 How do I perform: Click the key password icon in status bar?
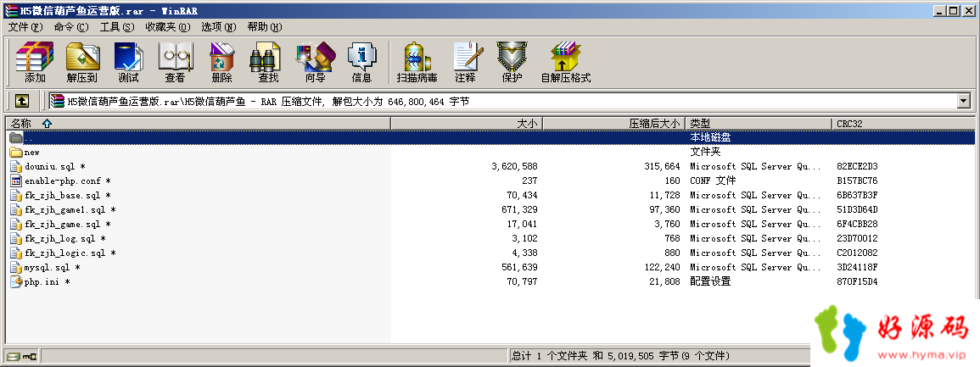30,357
